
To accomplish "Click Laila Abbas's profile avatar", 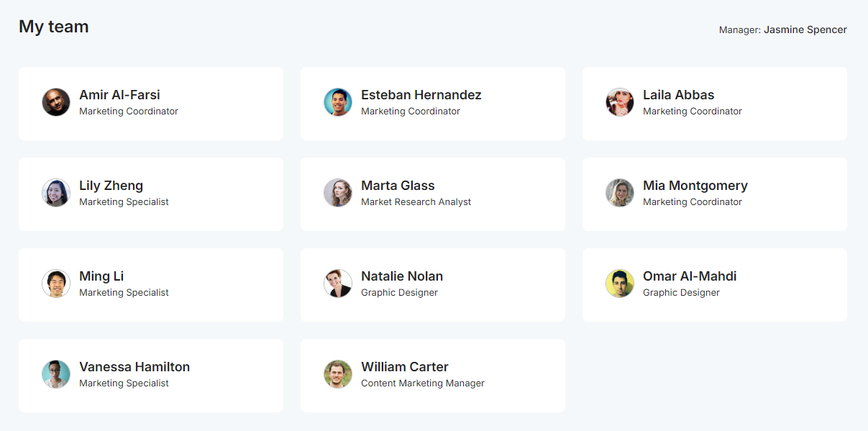I will pyautogui.click(x=620, y=102).
